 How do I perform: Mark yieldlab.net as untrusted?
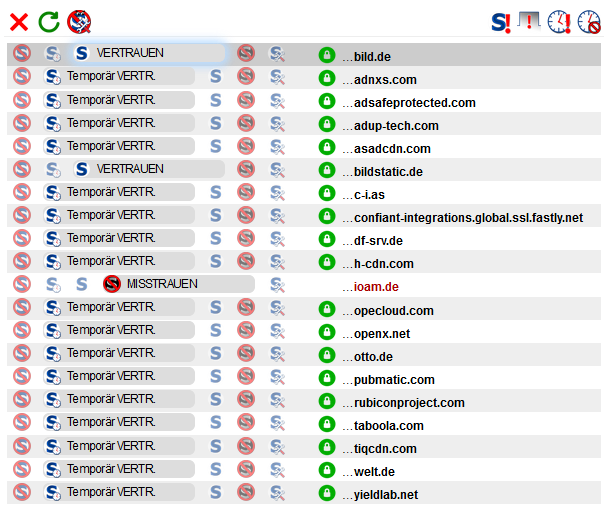point(246,492)
